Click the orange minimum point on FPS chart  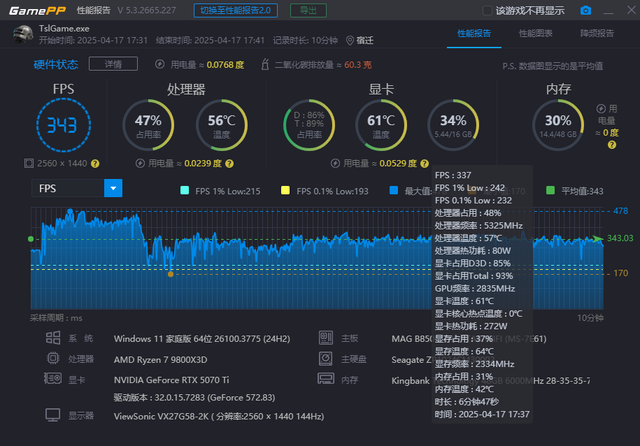tap(171, 274)
